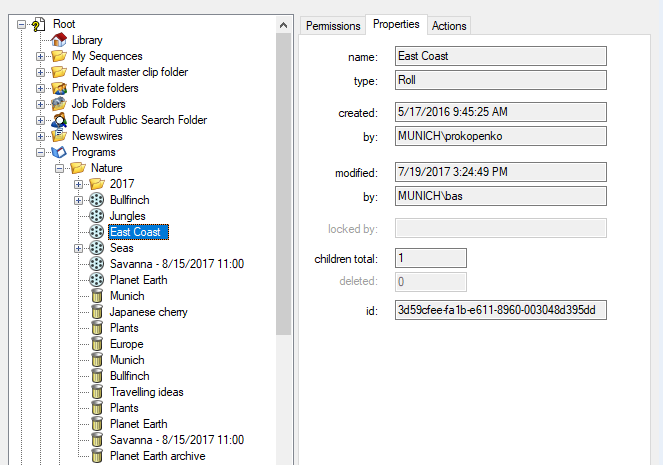Image resolution: width=663 pixels, height=465 pixels.
Task: Select the Properties tab
Action: (x=396, y=24)
